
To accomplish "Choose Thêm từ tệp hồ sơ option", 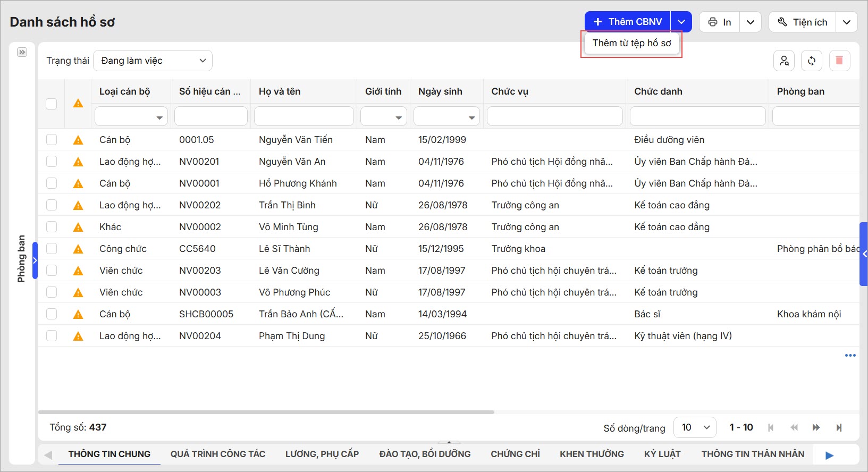I will click(x=631, y=43).
